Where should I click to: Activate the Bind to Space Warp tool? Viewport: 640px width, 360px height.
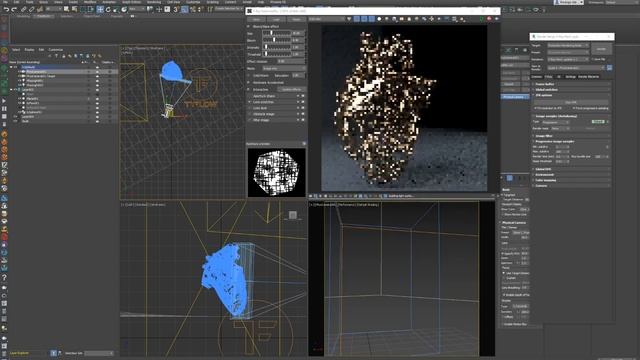pos(40,9)
